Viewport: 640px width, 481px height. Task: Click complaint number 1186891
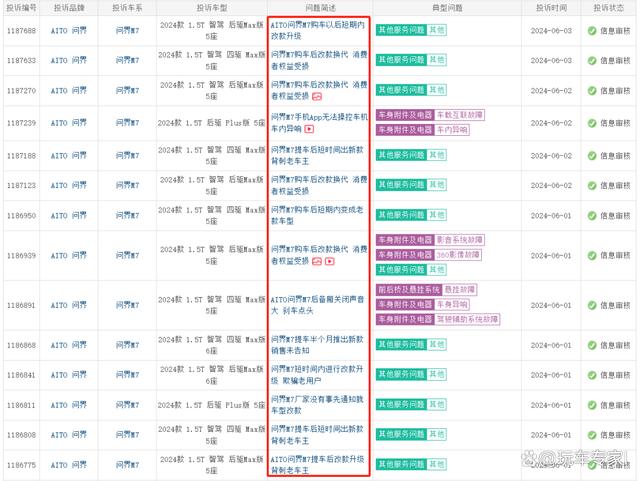pos(21,305)
